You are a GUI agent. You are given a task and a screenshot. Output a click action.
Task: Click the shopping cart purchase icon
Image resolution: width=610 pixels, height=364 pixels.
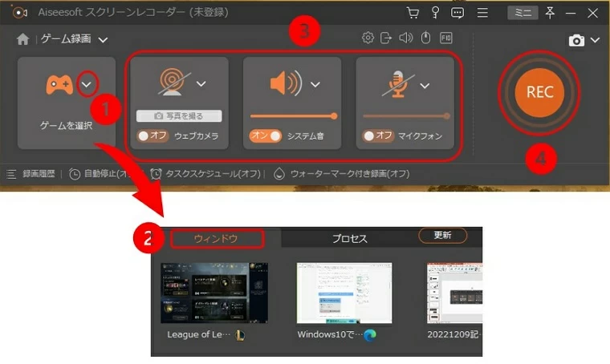click(x=413, y=13)
